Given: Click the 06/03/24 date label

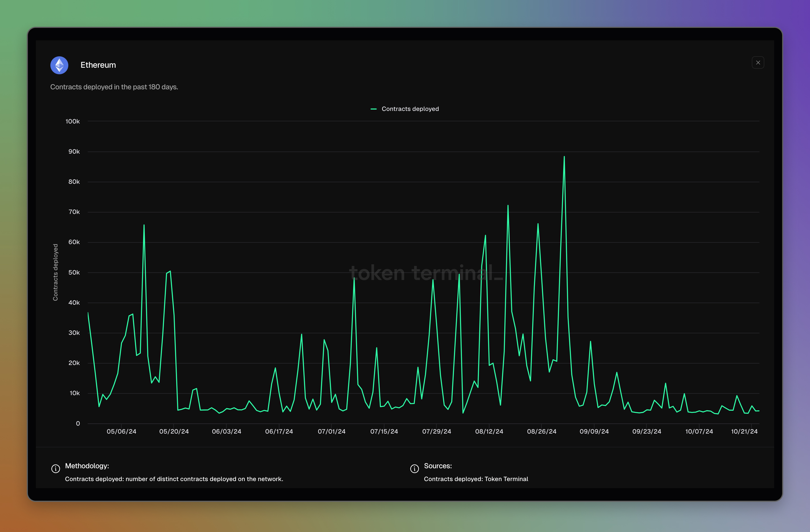Looking at the screenshot, I should tap(227, 431).
